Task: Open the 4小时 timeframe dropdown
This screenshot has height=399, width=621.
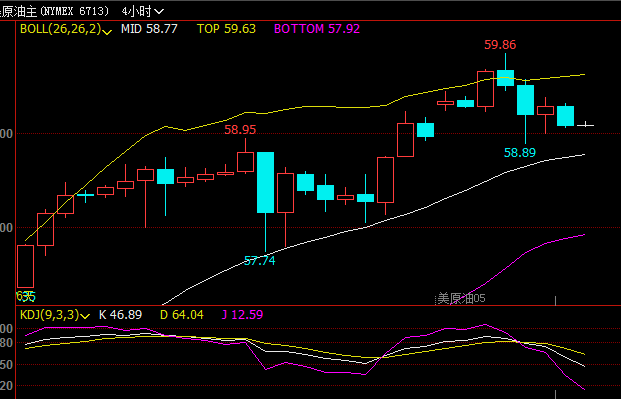Action: pyautogui.click(x=143, y=11)
